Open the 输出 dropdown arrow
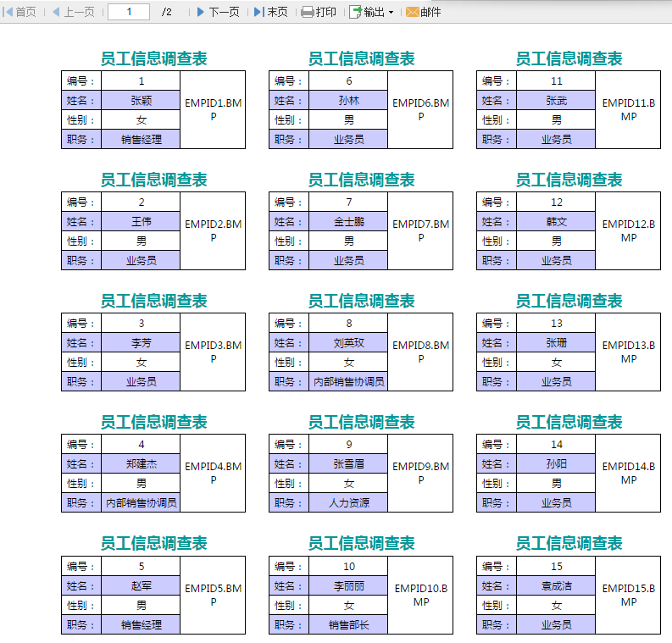Screen dimensions: 672x643 click(x=391, y=13)
